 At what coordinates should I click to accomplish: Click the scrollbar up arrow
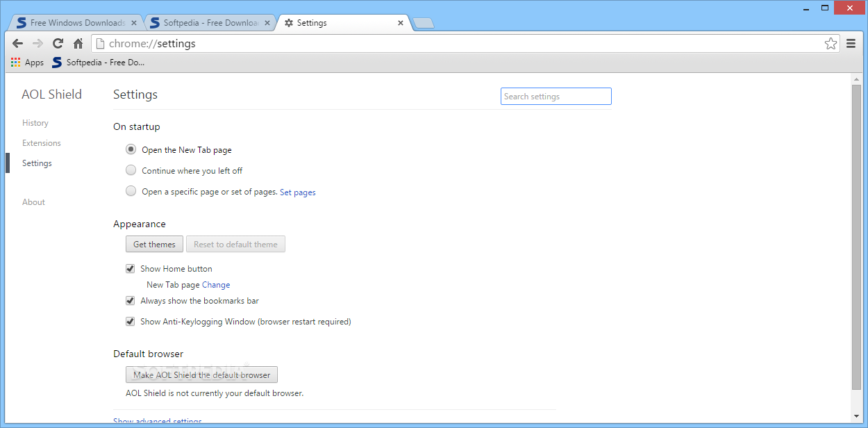pos(856,79)
